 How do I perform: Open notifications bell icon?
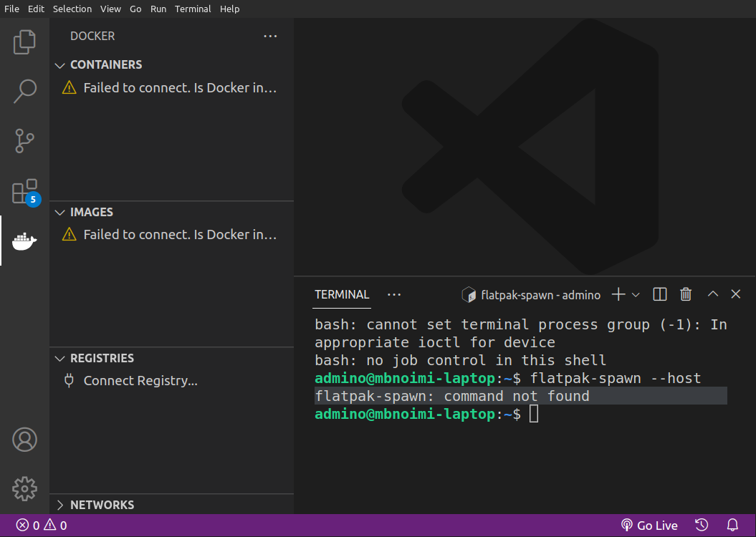click(x=732, y=525)
